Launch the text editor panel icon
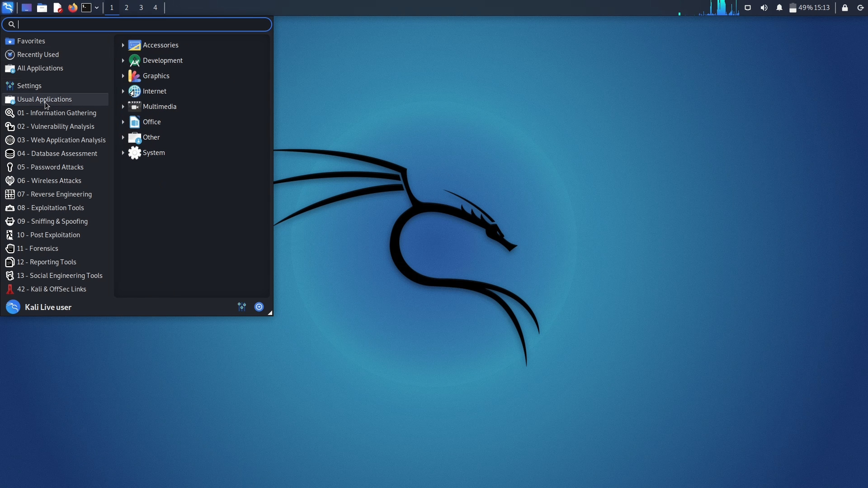 click(x=57, y=8)
